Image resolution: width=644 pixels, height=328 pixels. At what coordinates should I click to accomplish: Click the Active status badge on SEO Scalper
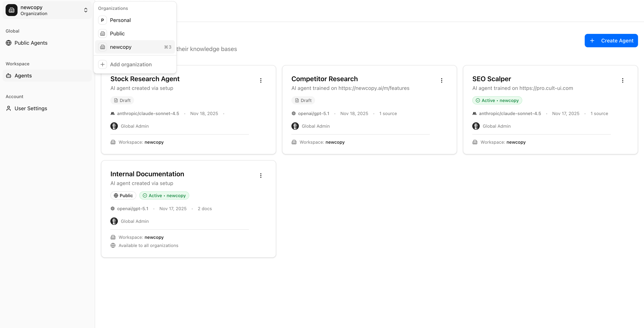coord(497,100)
